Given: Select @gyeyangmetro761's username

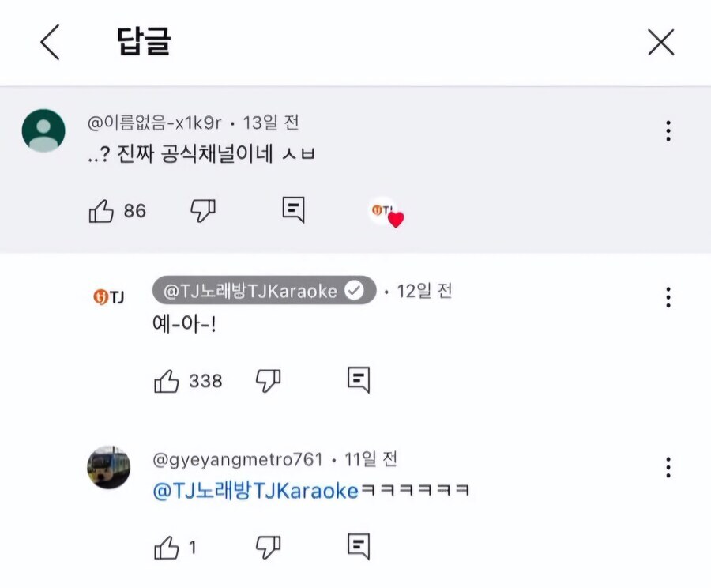Looking at the screenshot, I should point(240,458).
